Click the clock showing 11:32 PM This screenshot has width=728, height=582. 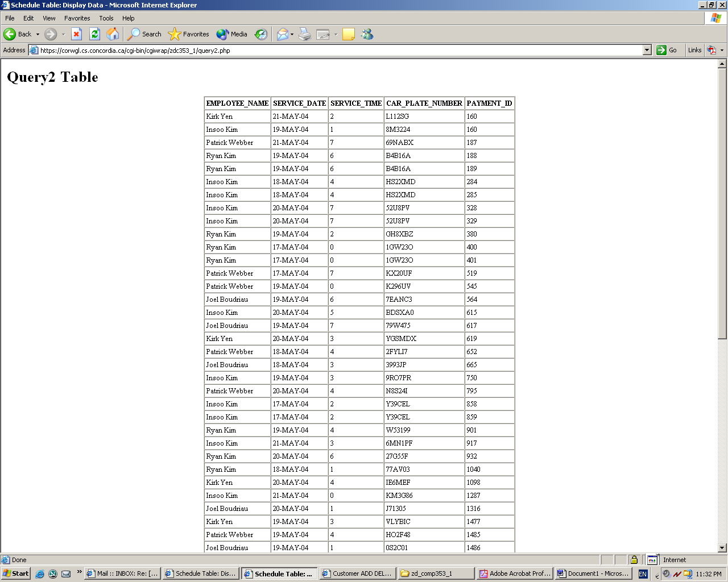coord(708,574)
